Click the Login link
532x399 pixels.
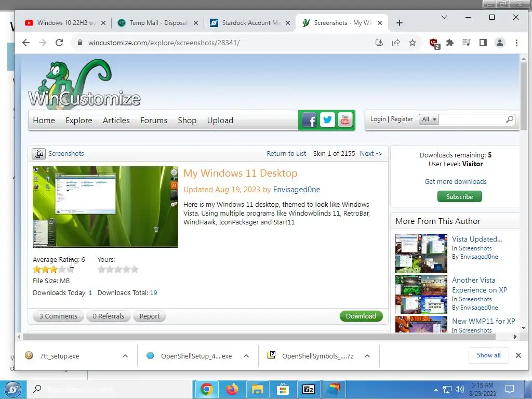(378, 119)
